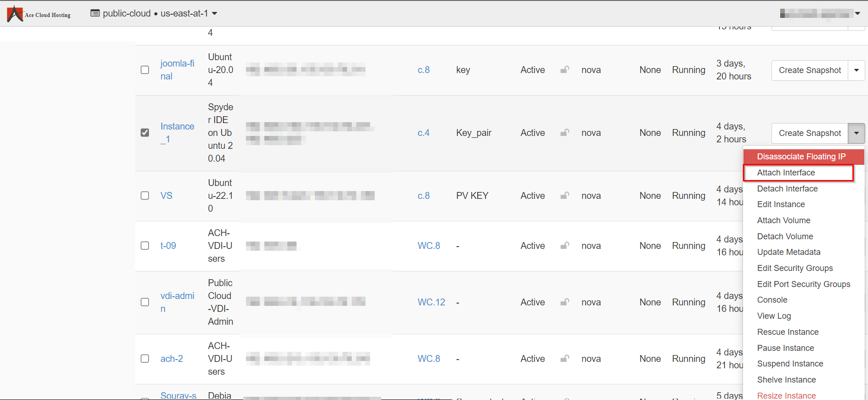Uncheck the Instance_1 row checkbox

pos(145,133)
